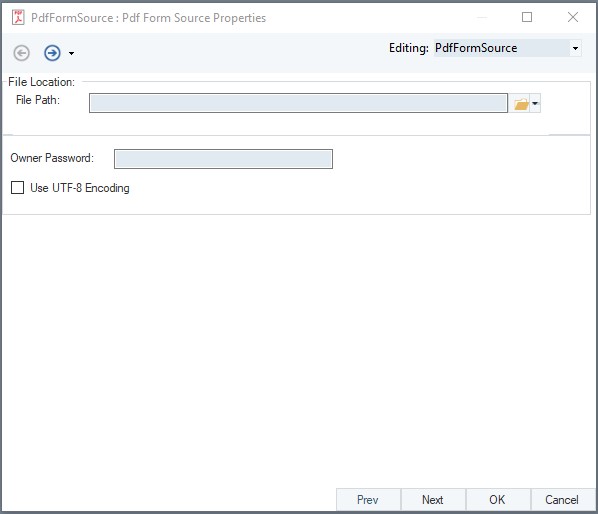The height and width of the screenshot is (514, 598).
Task: Open the navigation history dropdown arrow
Action: [x=71, y=53]
